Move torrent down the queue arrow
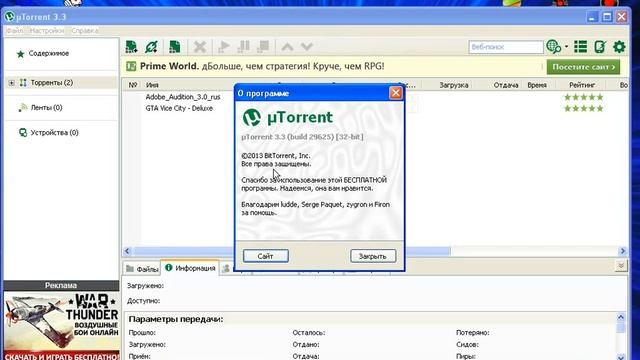Viewport: 640px width, 360px height. (307, 47)
